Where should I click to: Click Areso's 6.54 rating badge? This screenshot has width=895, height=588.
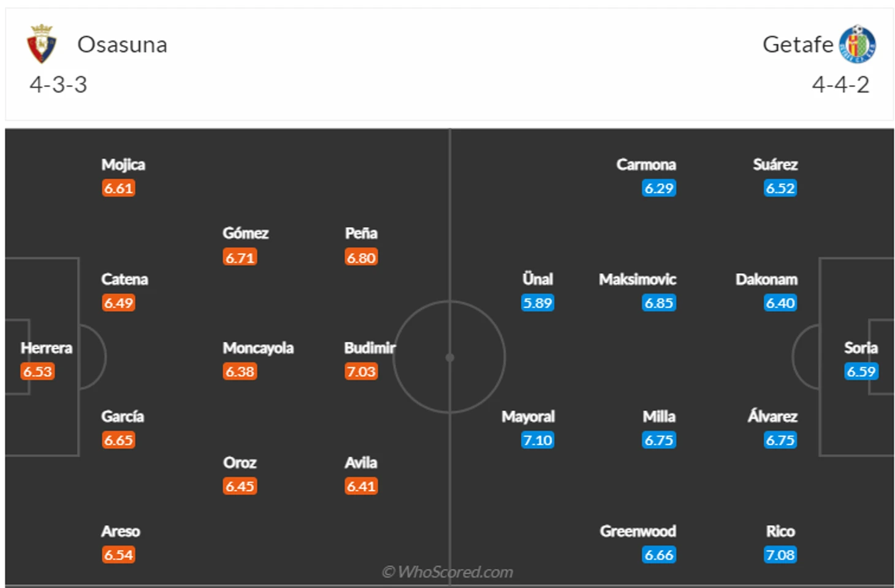118,555
